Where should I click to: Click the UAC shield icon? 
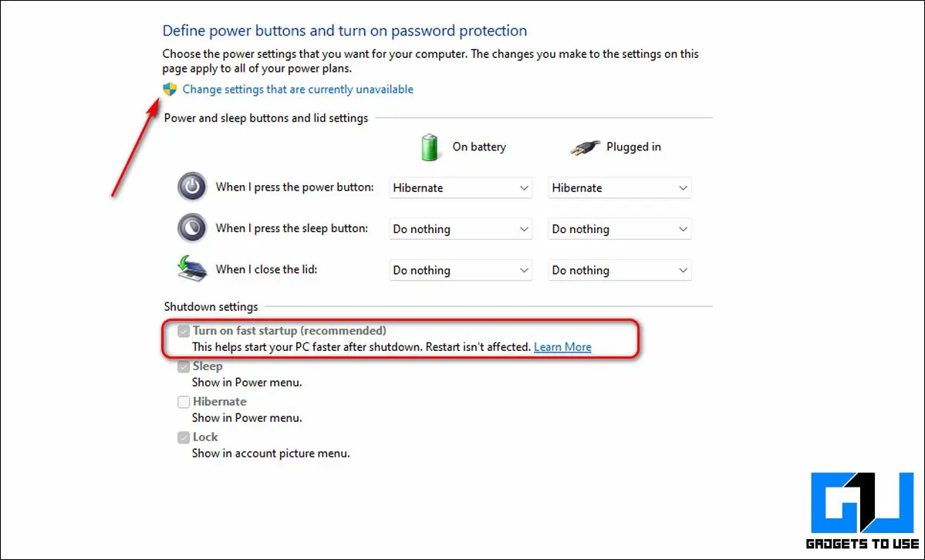coord(170,89)
